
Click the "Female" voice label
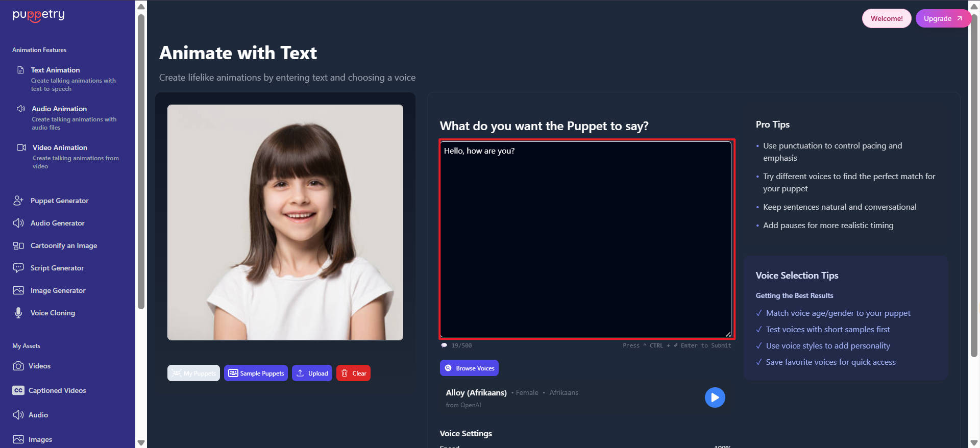[527, 392]
